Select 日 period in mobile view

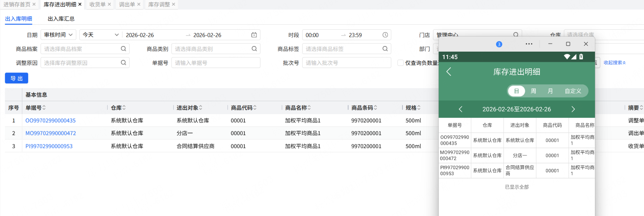coord(517,91)
